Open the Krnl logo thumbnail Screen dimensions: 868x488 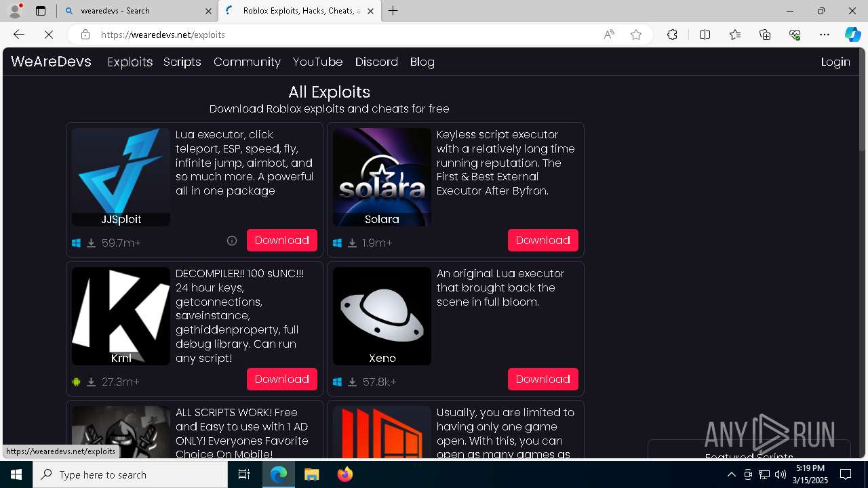click(x=121, y=316)
